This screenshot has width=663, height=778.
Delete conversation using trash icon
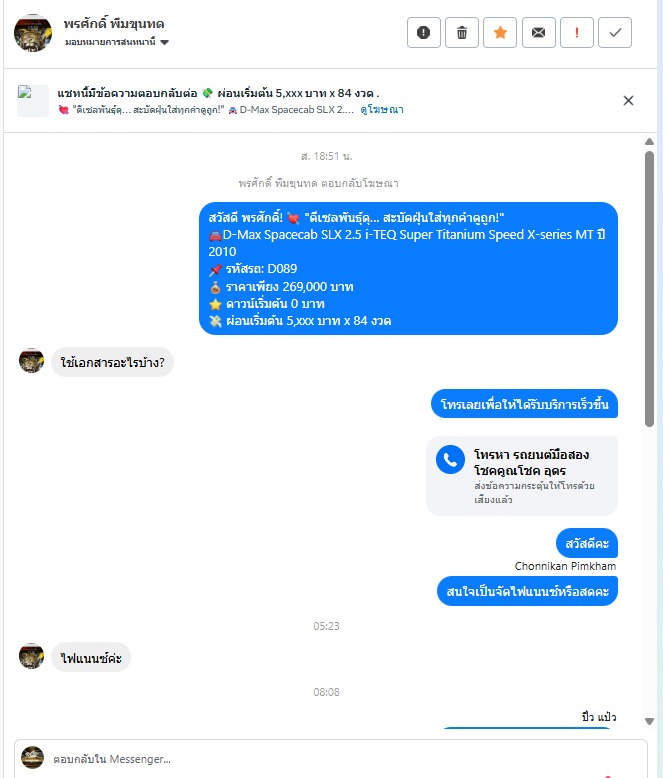[x=462, y=33]
